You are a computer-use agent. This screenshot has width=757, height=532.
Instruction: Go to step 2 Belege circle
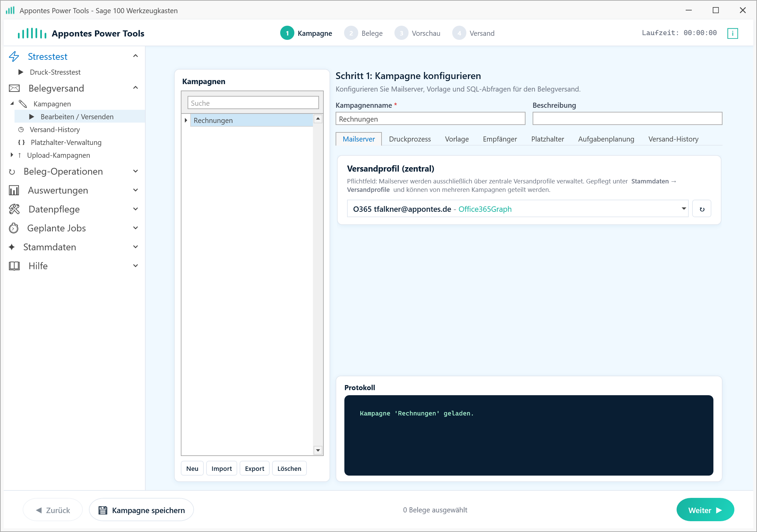351,33
